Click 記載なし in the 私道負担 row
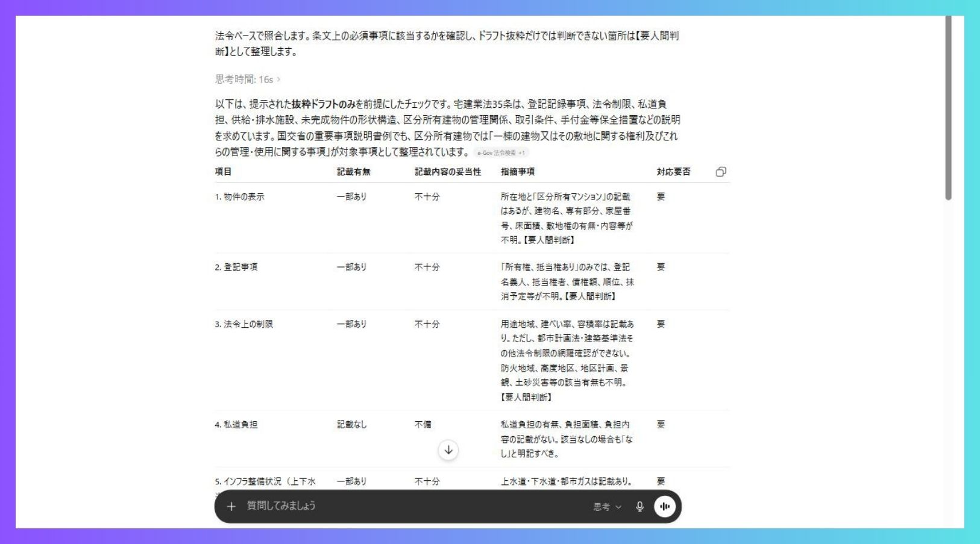 coord(352,425)
